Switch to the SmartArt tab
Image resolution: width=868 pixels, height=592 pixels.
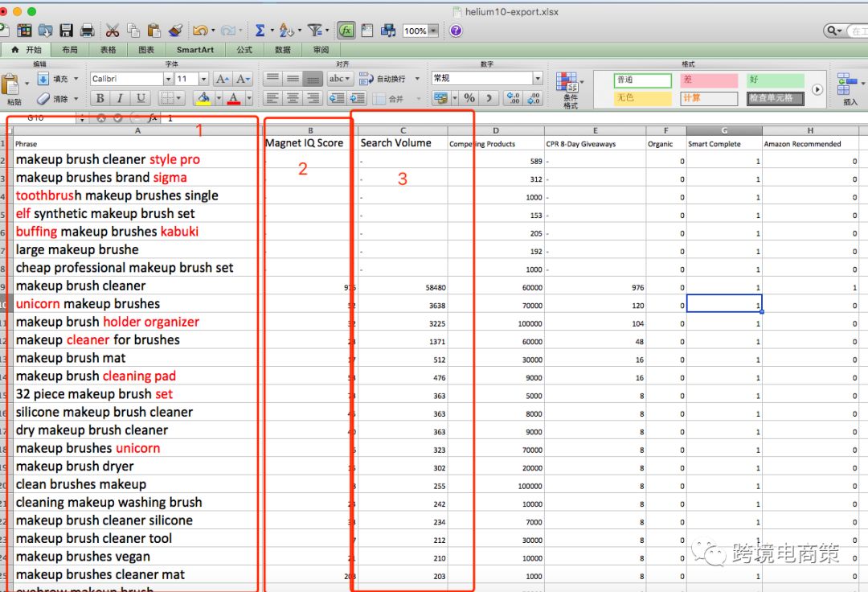[194, 50]
